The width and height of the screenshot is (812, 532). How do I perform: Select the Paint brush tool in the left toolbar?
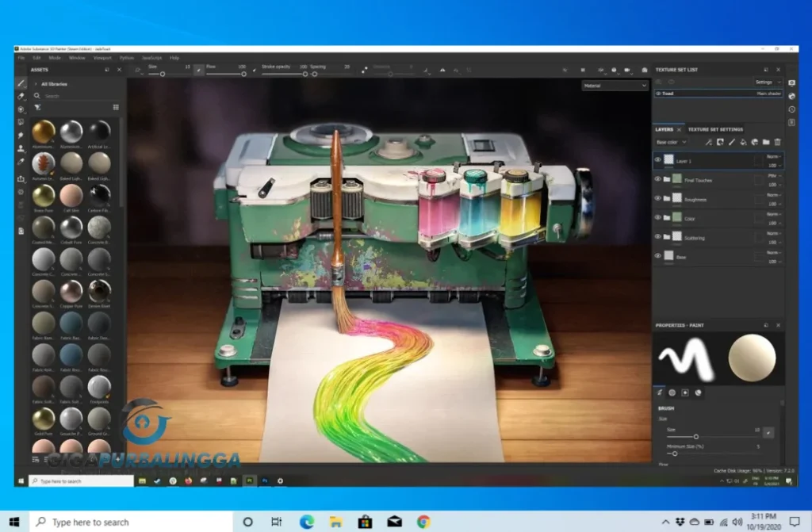click(x=21, y=83)
